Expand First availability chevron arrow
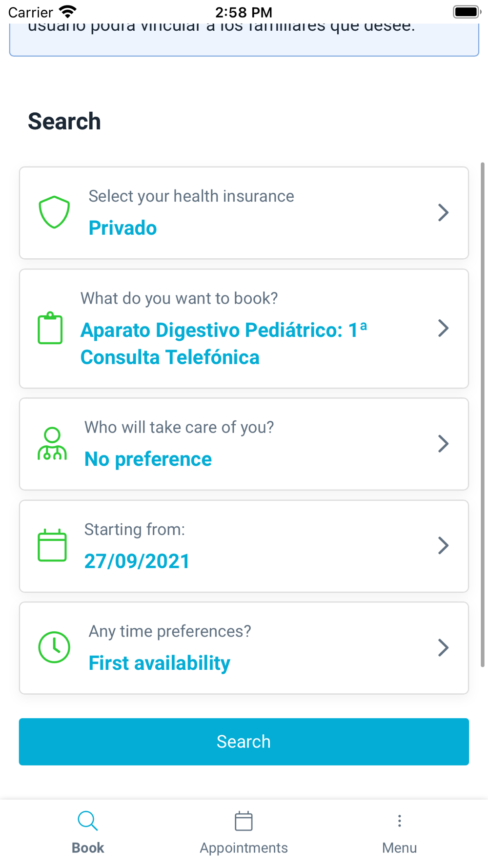Screen dimensions: 488x868 click(x=443, y=647)
